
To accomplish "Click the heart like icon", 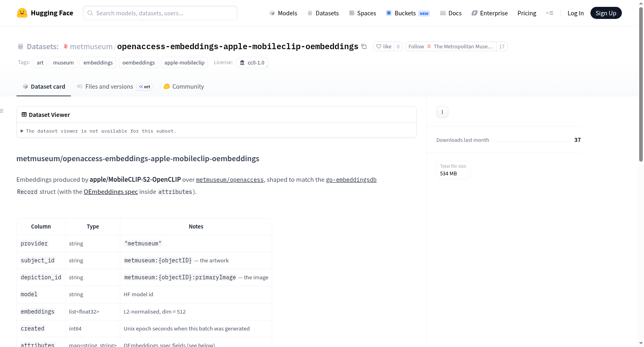I will click(x=379, y=46).
